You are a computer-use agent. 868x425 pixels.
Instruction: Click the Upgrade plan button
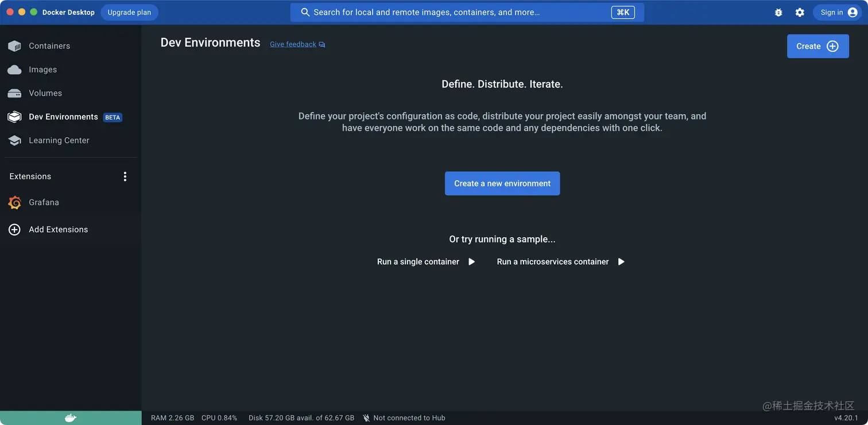click(x=129, y=12)
